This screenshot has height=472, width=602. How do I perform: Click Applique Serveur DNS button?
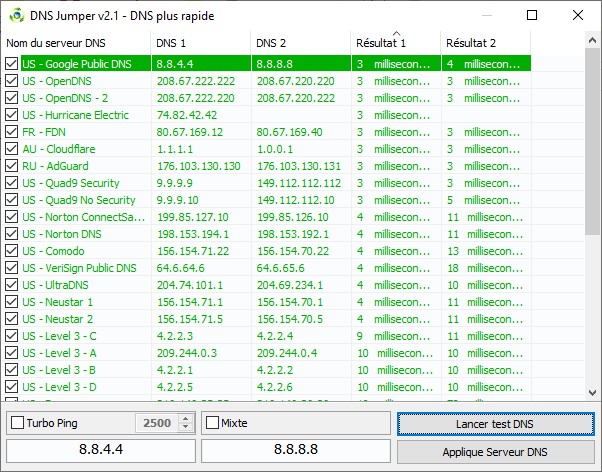tap(494, 452)
